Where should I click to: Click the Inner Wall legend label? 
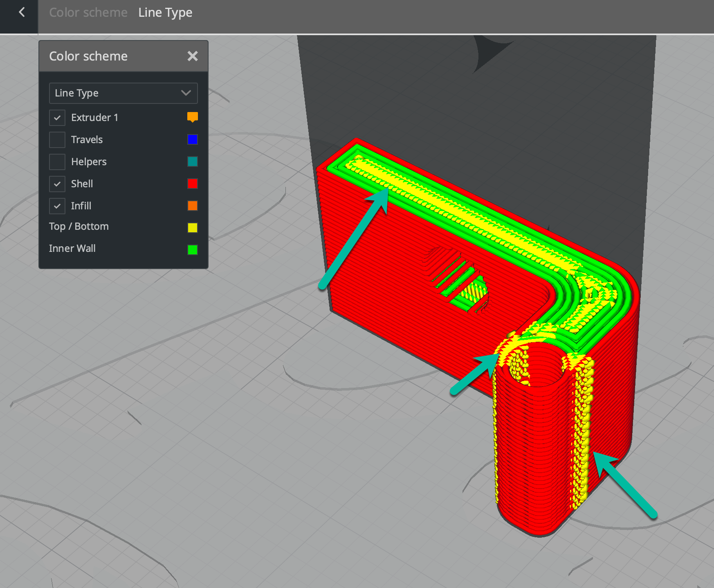72,249
